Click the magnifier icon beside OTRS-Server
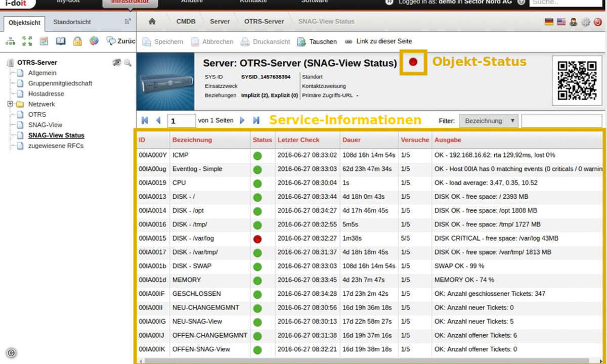The height and width of the screenshot is (364, 607). tap(127, 63)
